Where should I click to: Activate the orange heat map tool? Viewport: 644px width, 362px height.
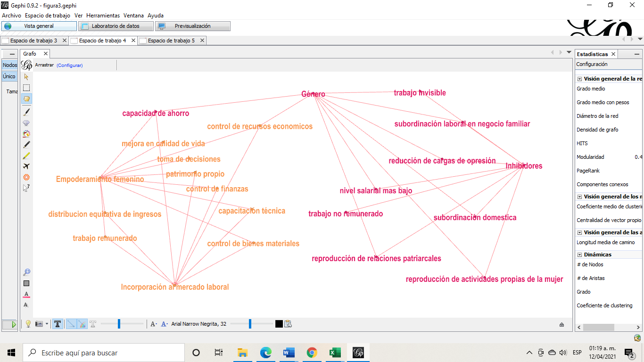click(x=26, y=177)
